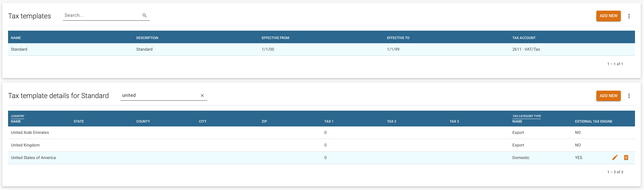This screenshot has height=190, width=644.
Task: Click the Domestic category cell
Action: (x=521, y=158)
